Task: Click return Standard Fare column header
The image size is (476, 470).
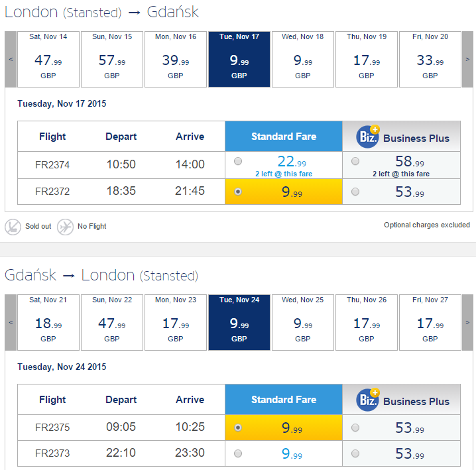Action: pyautogui.click(x=284, y=400)
